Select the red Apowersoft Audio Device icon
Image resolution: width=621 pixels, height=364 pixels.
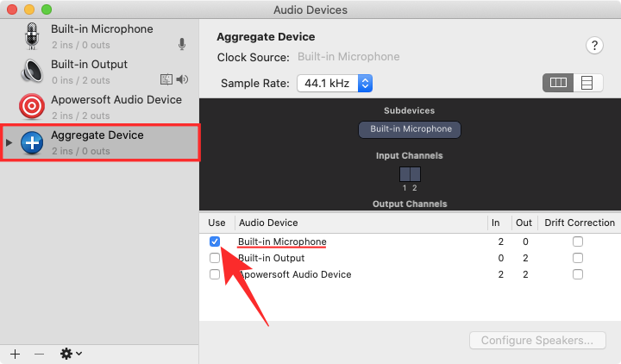(x=32, y=106)
